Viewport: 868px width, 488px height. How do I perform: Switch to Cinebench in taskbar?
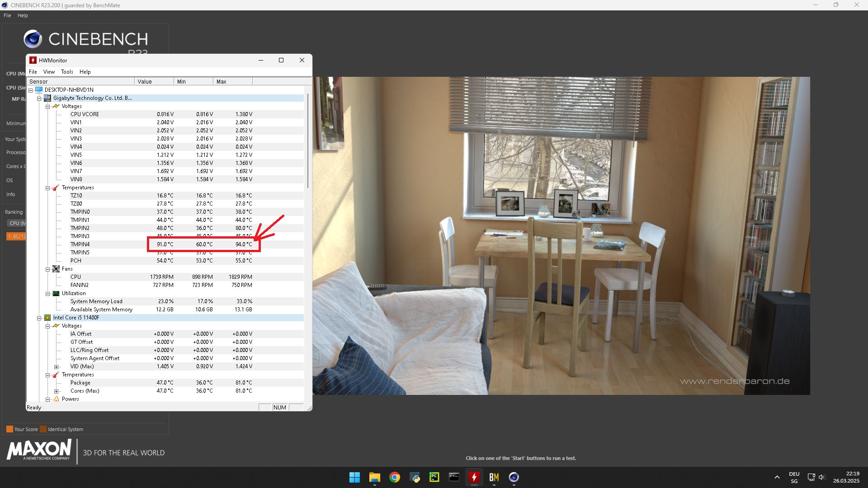[514, 477]
